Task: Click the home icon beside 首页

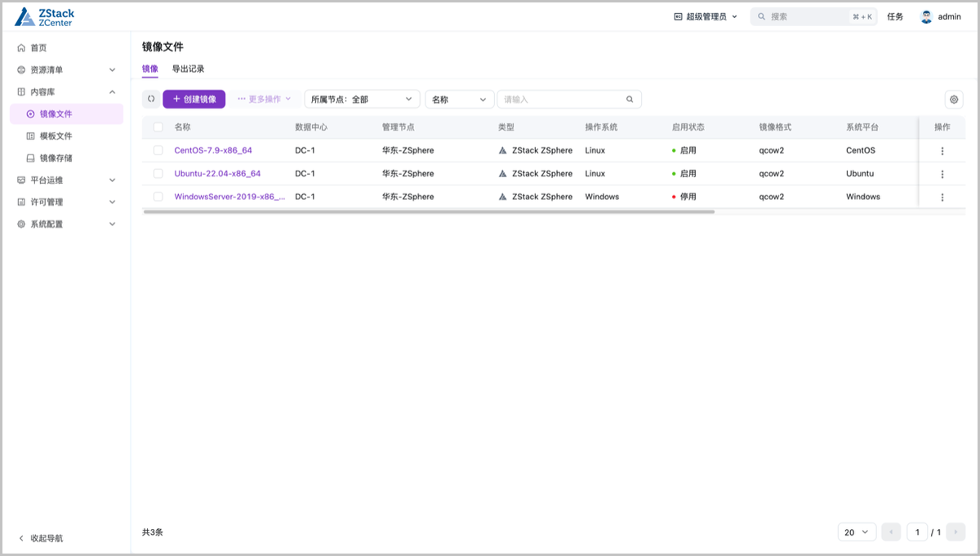Action: click(21, 48)
